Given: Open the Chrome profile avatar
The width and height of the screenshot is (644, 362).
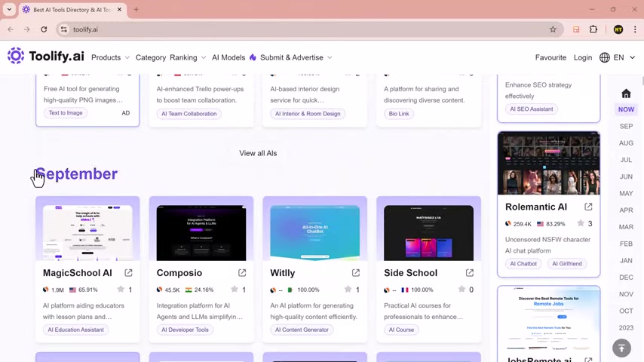Looking at the screenshot, I should [618, 29].
